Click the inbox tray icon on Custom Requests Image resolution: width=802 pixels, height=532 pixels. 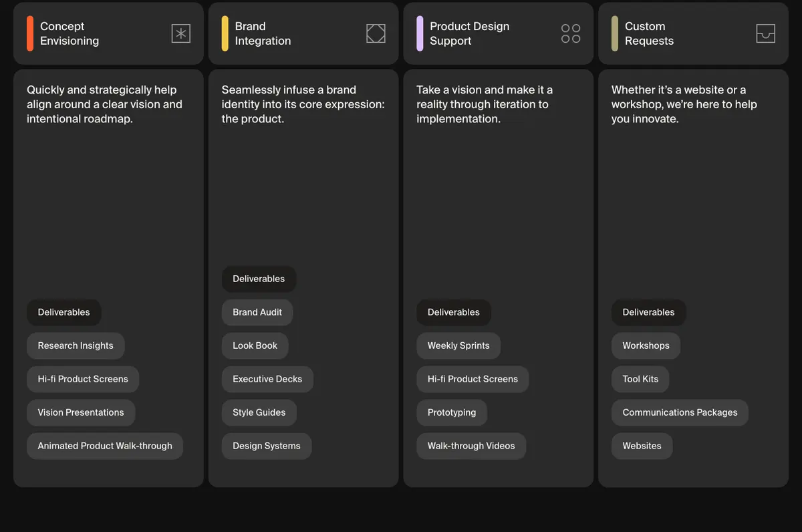[x=766, y=33]
